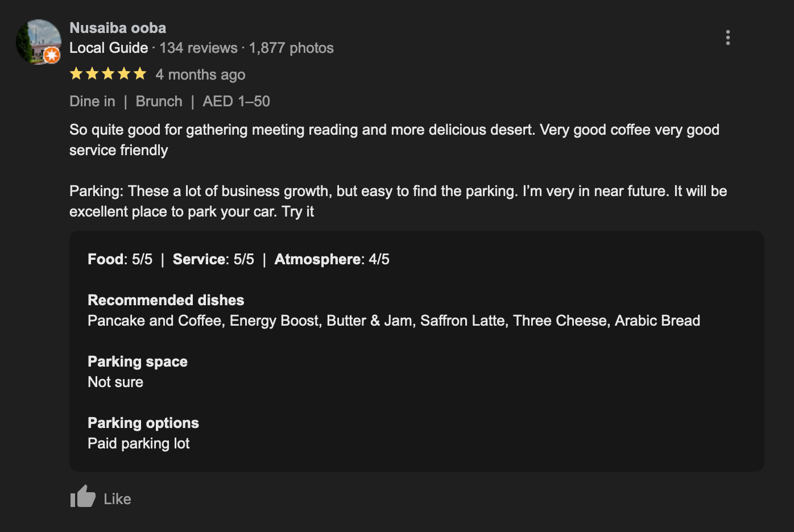The image size is (794, 532).
Task: Open the three-dot review options menu
Action: pyautogui.click(x=727, y=38)
